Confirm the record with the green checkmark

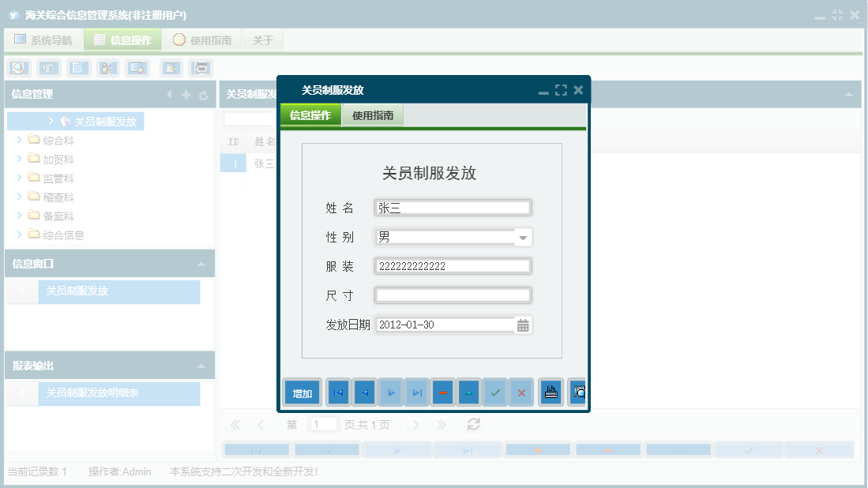[494, 392]
